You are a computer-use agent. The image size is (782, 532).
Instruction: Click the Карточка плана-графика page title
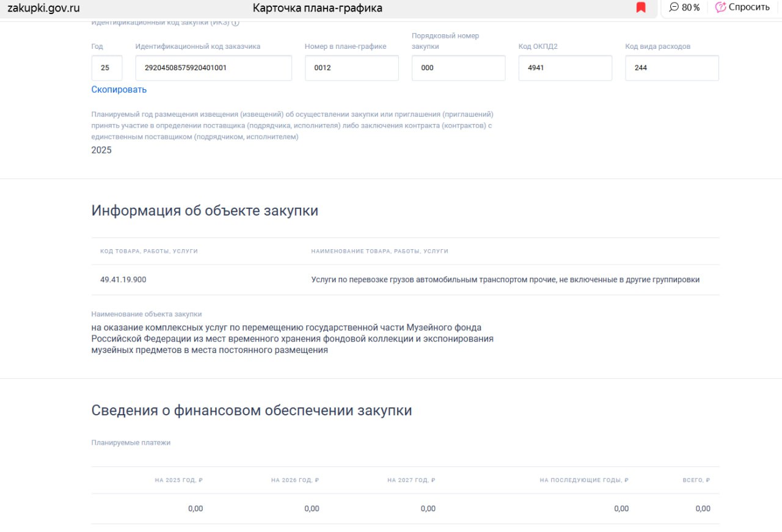[x=317, y=8]
